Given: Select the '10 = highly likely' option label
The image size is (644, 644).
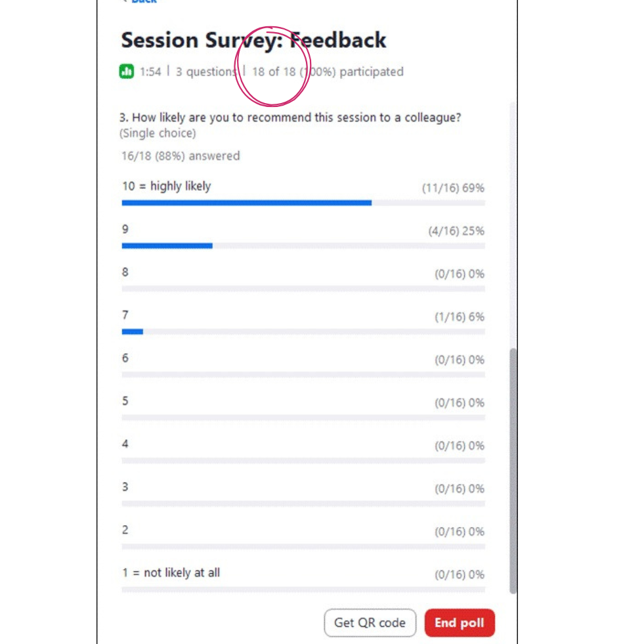Looking at the screenshot, I should [x=166, y=186].
